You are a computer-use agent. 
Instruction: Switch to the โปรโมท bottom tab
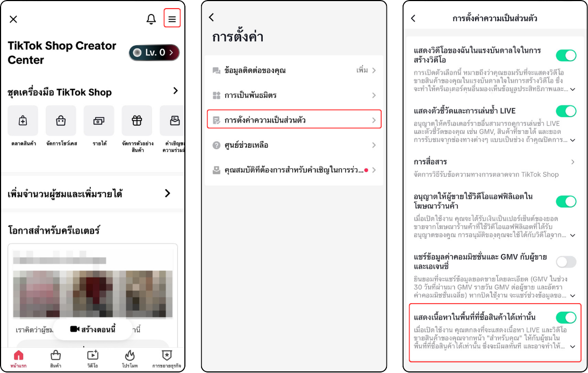130,358
